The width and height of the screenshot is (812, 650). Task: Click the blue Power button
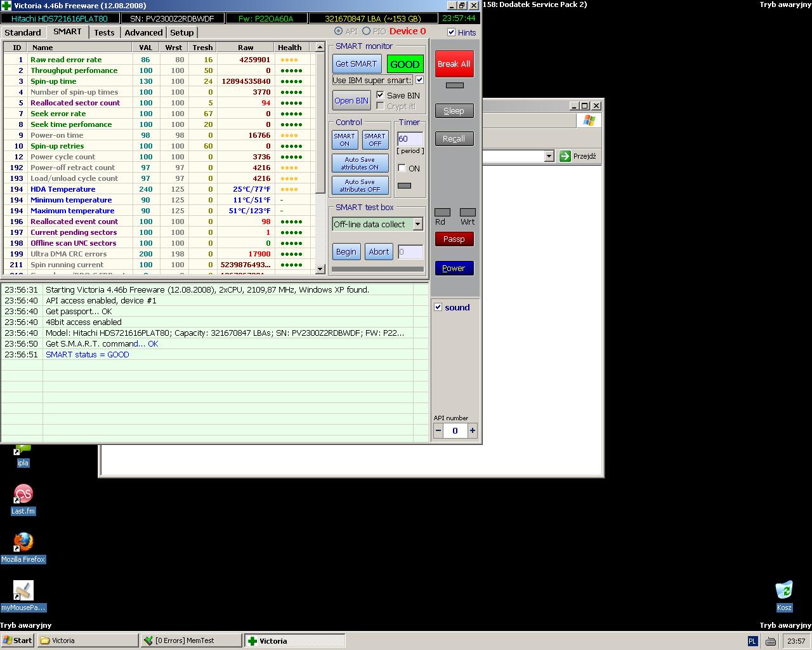454,269
